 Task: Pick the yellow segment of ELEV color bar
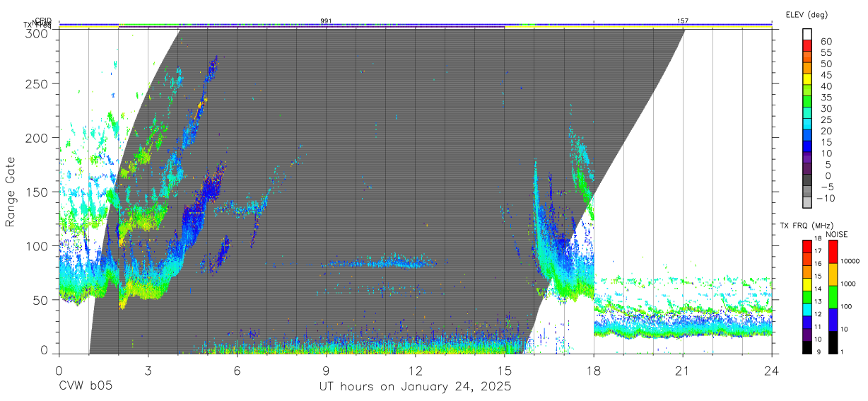pyautogui.click(x=807, y=79)
